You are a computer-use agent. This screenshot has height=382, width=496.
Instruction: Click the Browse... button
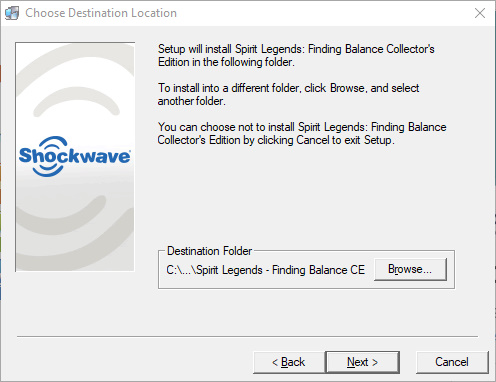[x=410, y=269]
